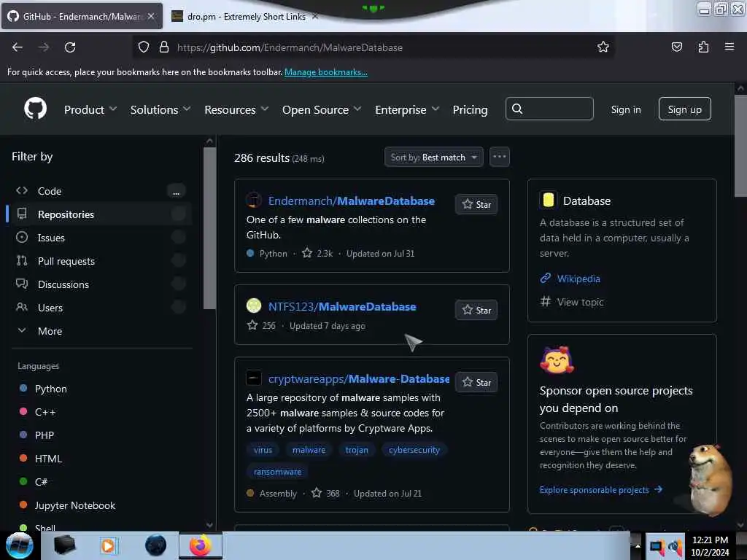Open the Sort by Best match dropdown

(x=433, y=157)
